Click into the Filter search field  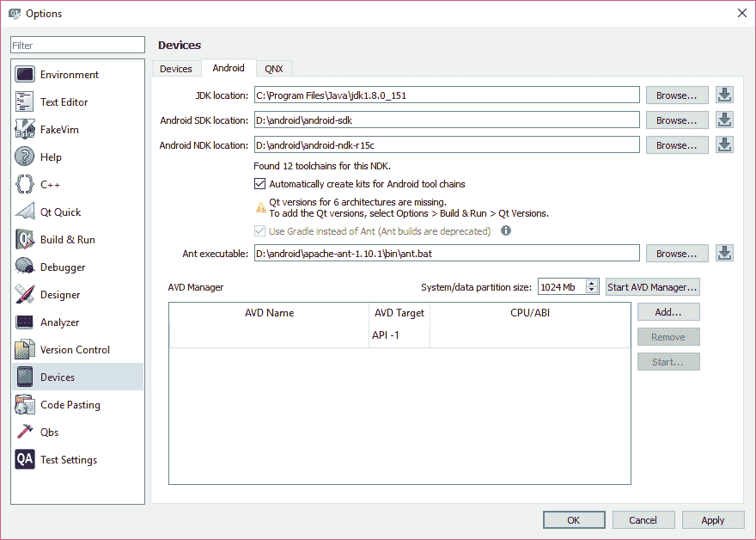click(x=77, y=46)
